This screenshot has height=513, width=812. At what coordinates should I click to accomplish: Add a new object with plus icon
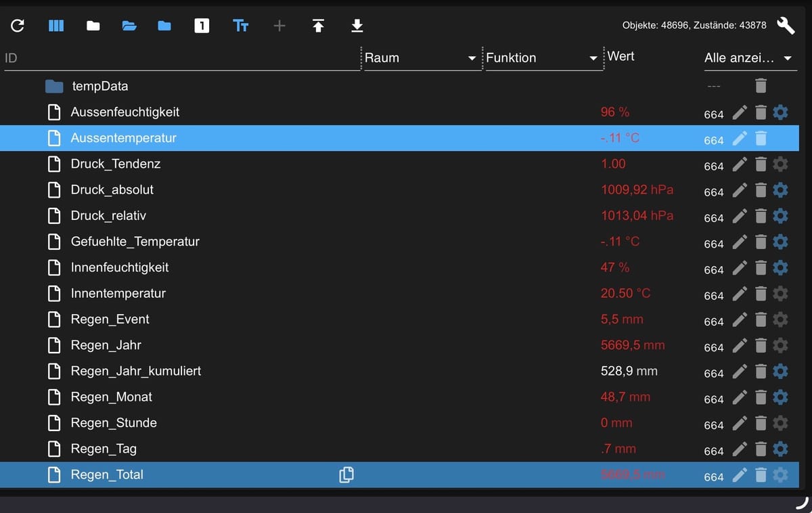click(279, 26)
